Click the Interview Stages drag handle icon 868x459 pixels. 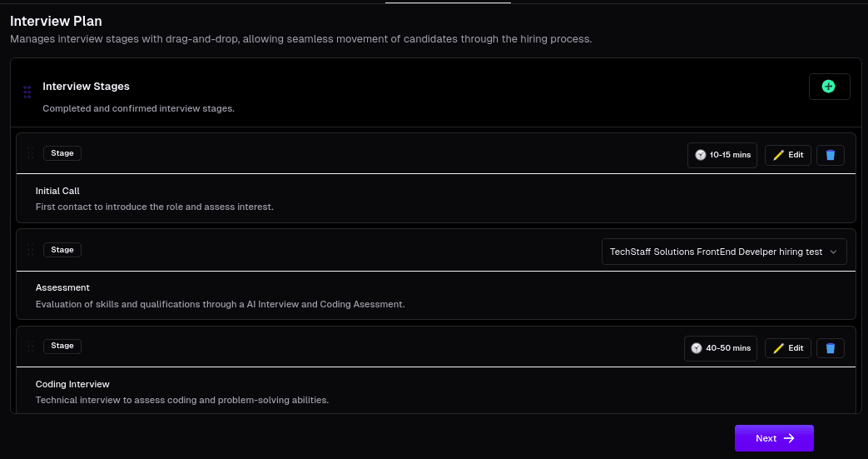pos(27,92)
